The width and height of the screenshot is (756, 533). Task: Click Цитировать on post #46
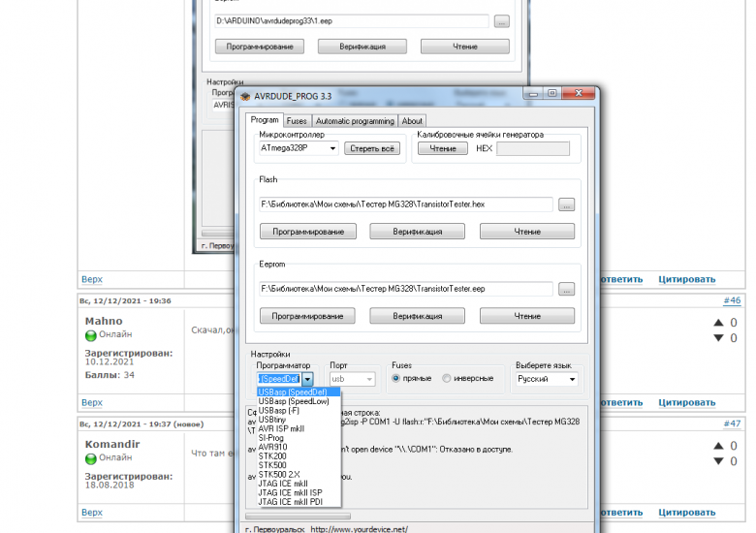(x=687, y=402)
